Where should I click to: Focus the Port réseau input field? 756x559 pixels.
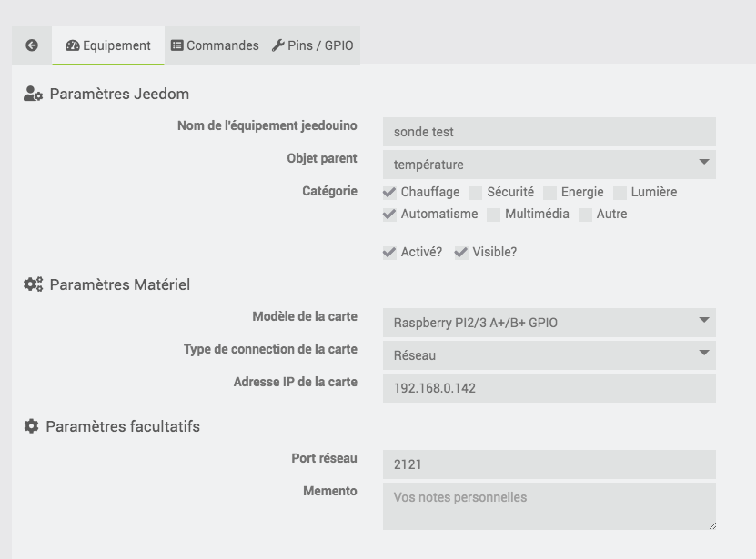pos(549,464)
